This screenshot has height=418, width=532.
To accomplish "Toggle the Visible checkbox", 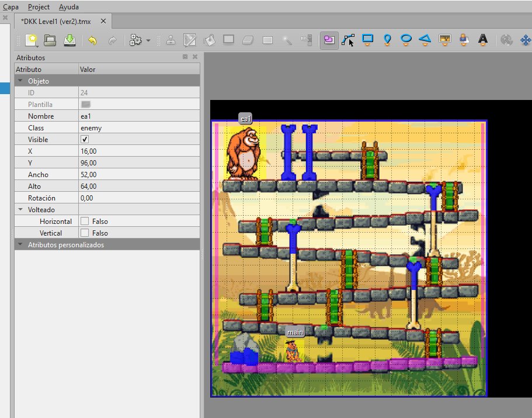I will 85,139.
